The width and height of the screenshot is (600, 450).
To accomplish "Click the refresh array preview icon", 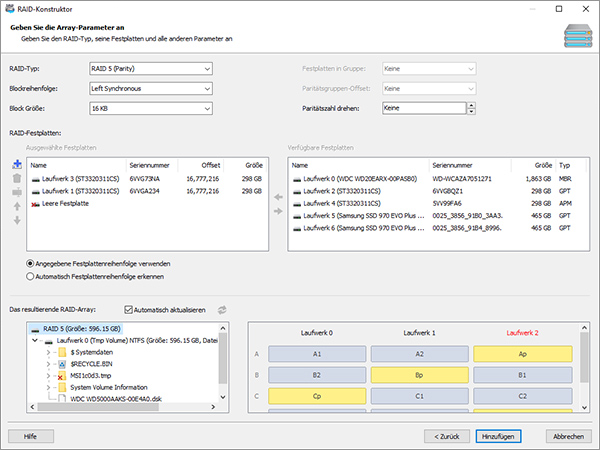I will pyautogui.click(x=222, y=310).
